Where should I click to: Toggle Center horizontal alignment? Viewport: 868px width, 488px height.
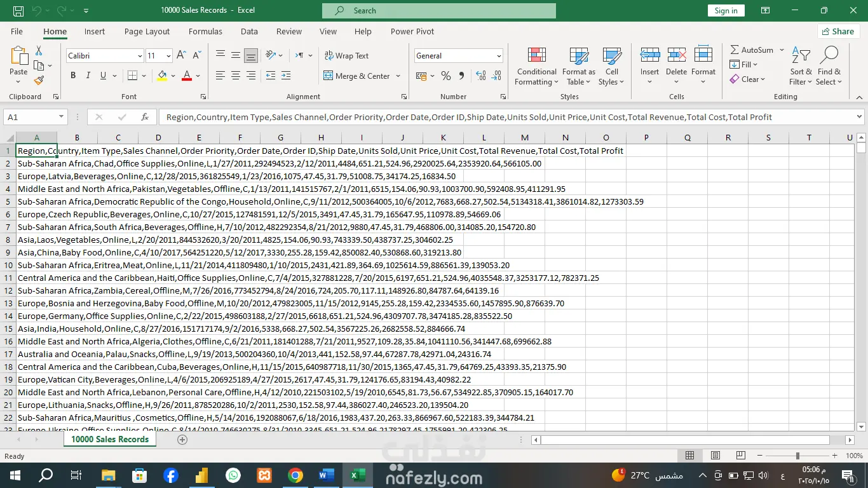pyautogui.click(x=236, y=76)
